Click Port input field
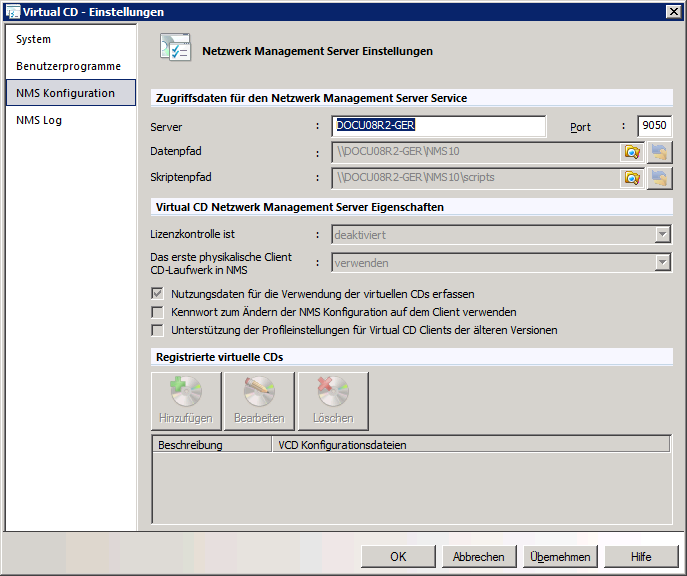This screenshot has height=576, width=687. click(654, 126)
